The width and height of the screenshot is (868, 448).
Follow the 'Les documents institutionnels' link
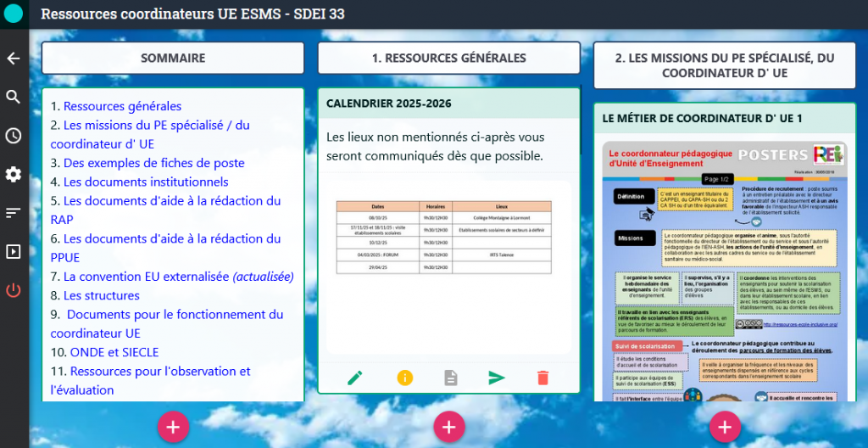(x=146, y=182)
